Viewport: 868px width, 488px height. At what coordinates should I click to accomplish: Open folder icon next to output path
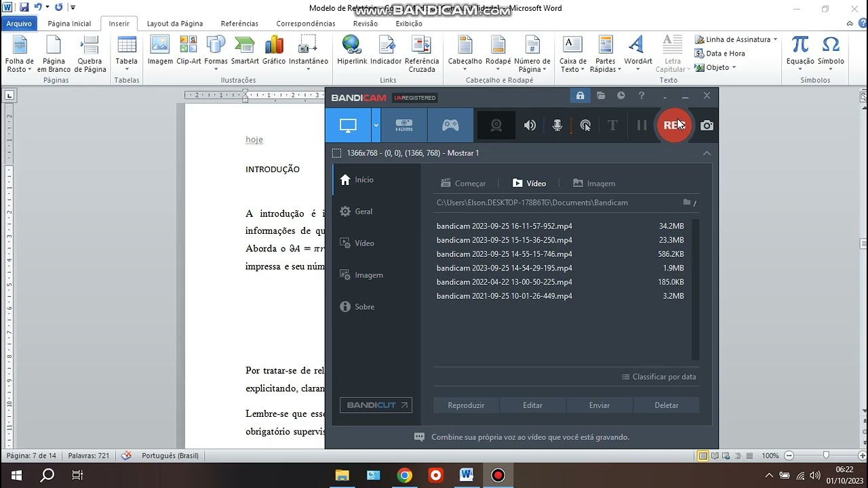[687, 203]
